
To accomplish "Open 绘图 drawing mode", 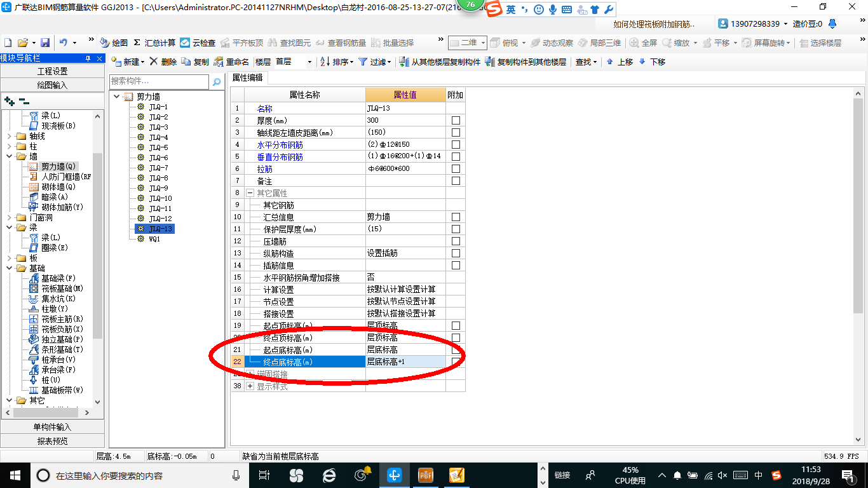I will pos(114,43).
